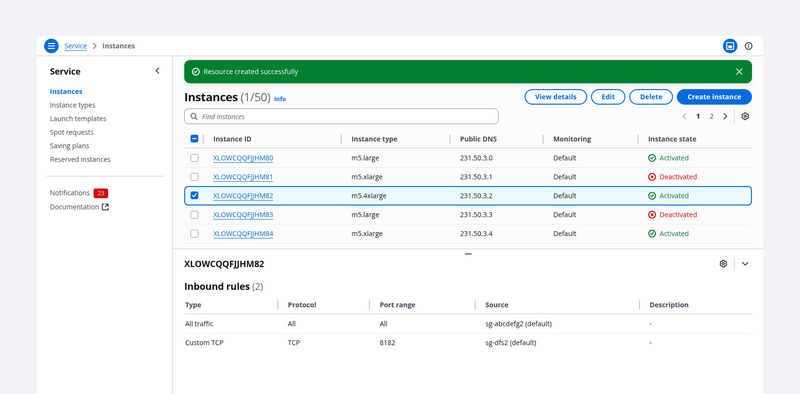Click the external link icon next to Documentation
Image resolution: width=800 pixels, height=394 pixels.
[x=106, y=207]
